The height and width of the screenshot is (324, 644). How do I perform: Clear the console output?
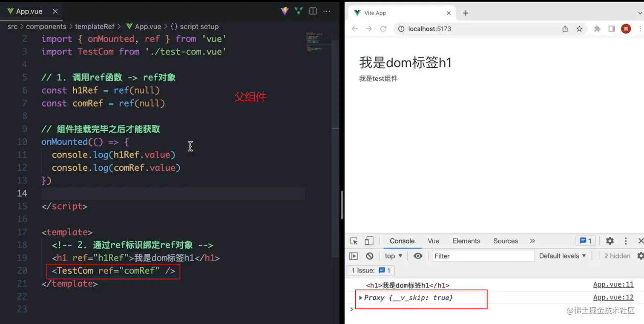coord(370,256)
